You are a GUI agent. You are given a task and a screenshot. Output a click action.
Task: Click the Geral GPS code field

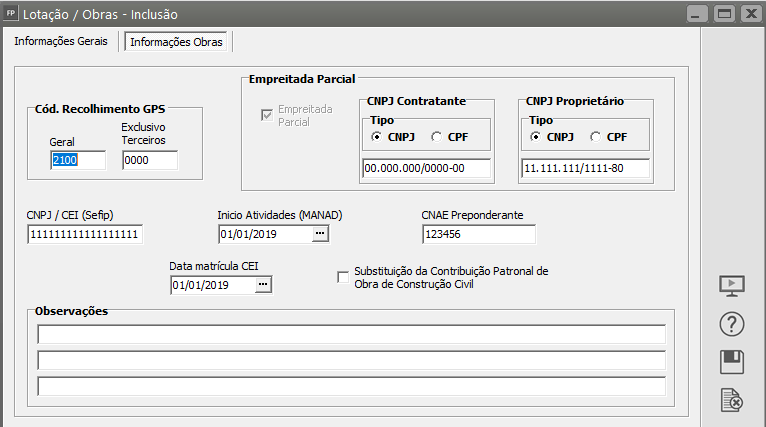click(x=77, y=161)
